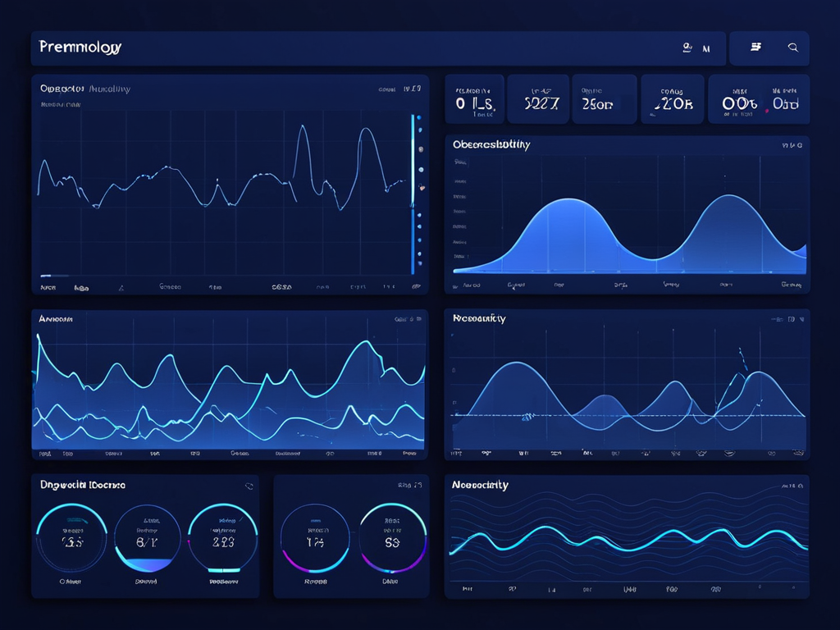This screenshot has width=840, height=630.
Task: Open the corner controls of the Obeereslsbtitiy panel
Action: (x=792, y=145)
